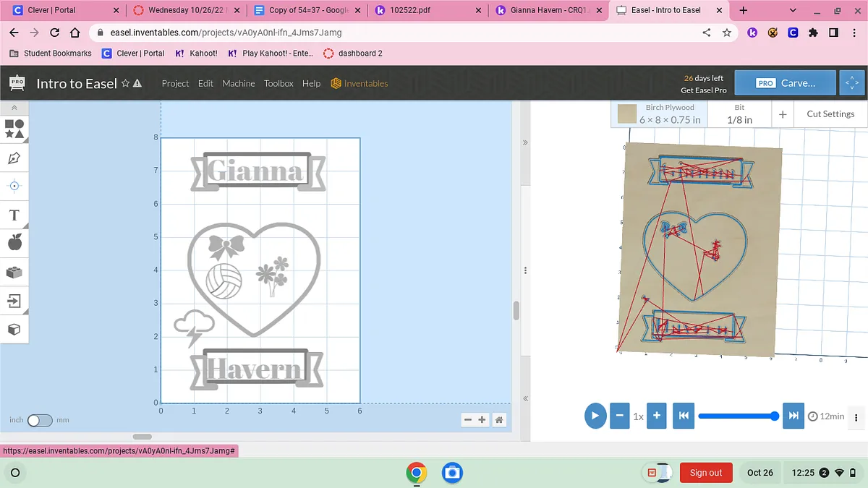The height and width of the screenshot is (488, 868).
Task: Select the Shapes tool in left sidebar
Action: pyautogui.click(x=14, y=129)
